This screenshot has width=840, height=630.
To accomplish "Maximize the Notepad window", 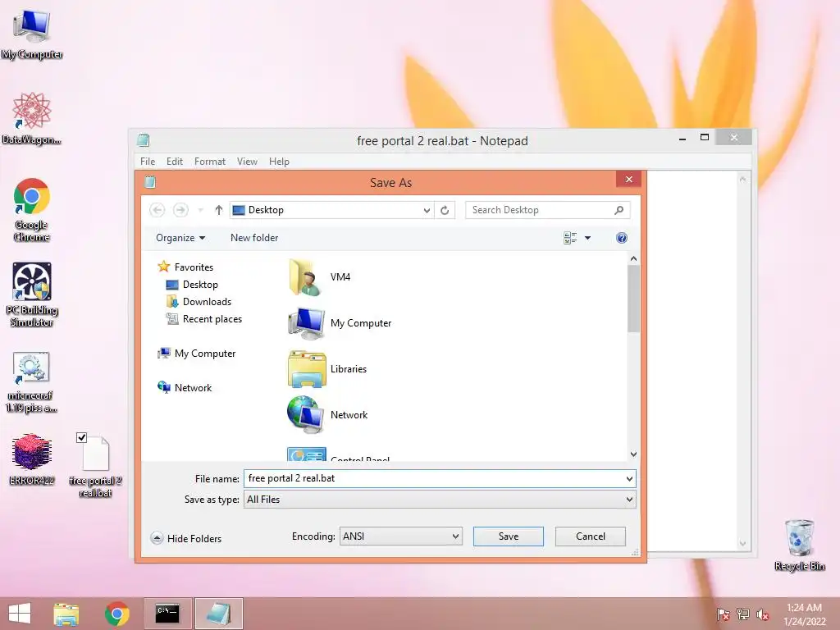I will click(x=705, y=138).
